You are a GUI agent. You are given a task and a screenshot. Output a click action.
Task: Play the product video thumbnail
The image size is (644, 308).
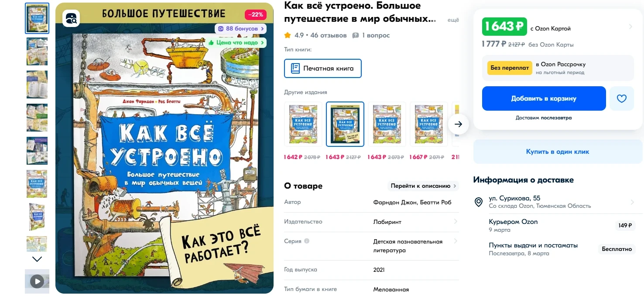pos(37,281)
